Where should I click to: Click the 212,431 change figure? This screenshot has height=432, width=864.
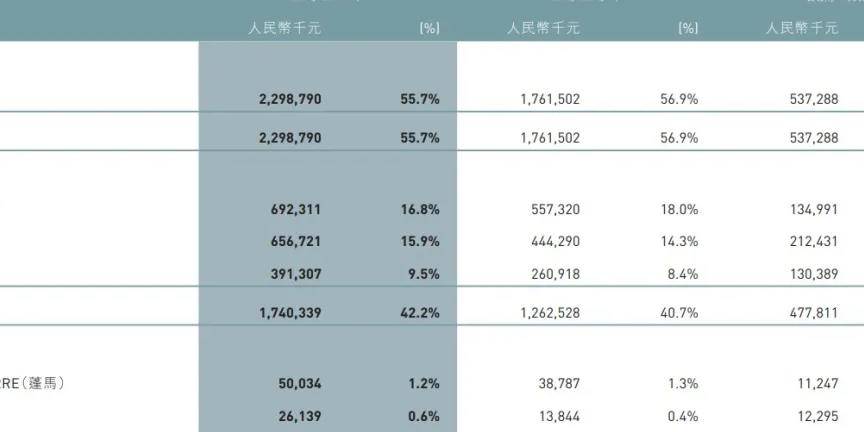(x=813, y=241)
